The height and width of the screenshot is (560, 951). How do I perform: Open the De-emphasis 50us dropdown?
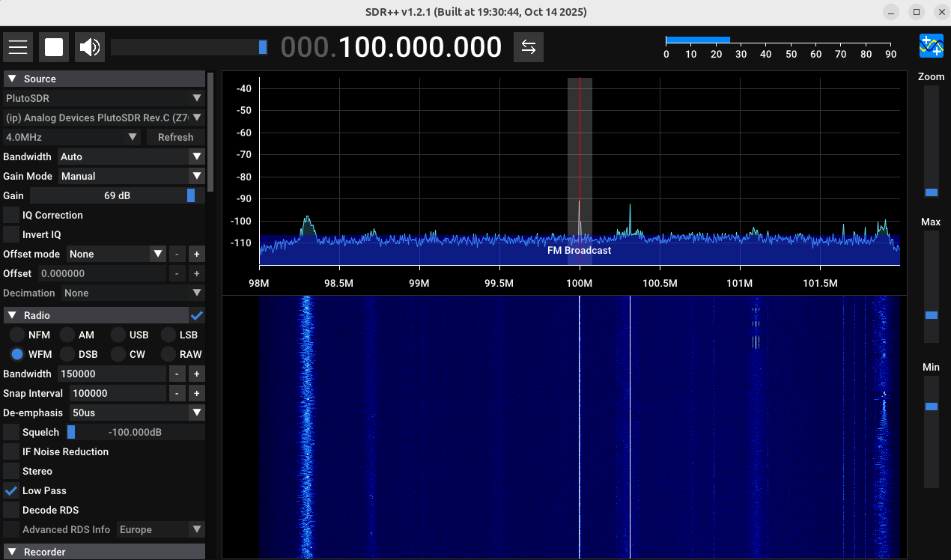click(x=136, y=413)
